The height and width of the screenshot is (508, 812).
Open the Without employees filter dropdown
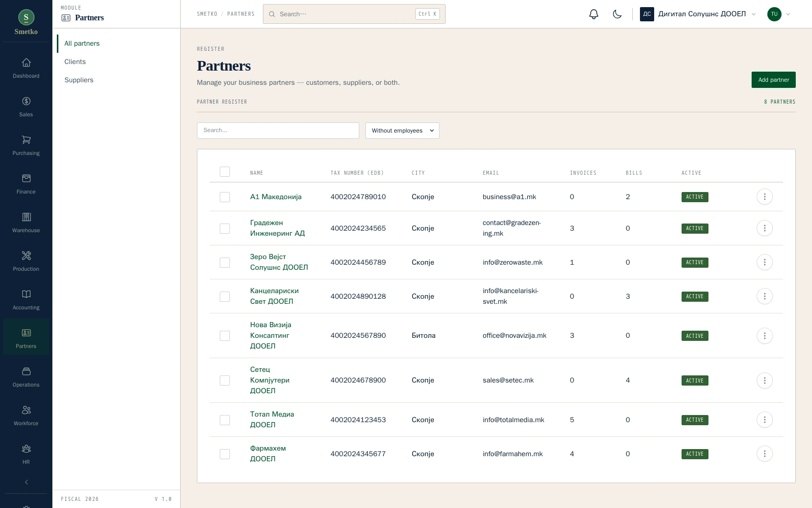click(x=402, y=131)
